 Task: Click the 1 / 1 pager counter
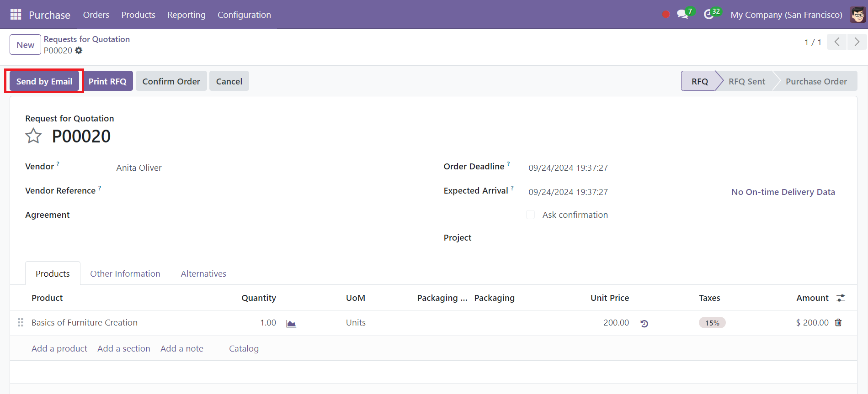813,42
